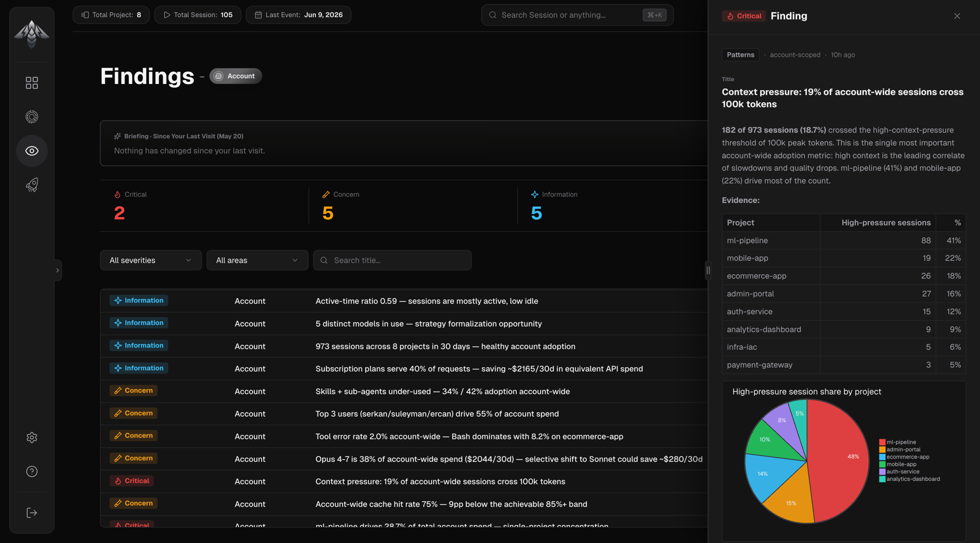Select analytics-dashboard row in evidence table
This screenshot has height=543, width=980.
click(x=844, y=329)
